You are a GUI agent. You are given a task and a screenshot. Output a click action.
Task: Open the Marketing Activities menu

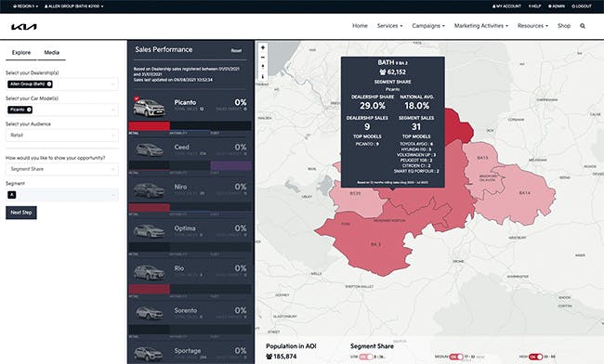click(480, 26)
